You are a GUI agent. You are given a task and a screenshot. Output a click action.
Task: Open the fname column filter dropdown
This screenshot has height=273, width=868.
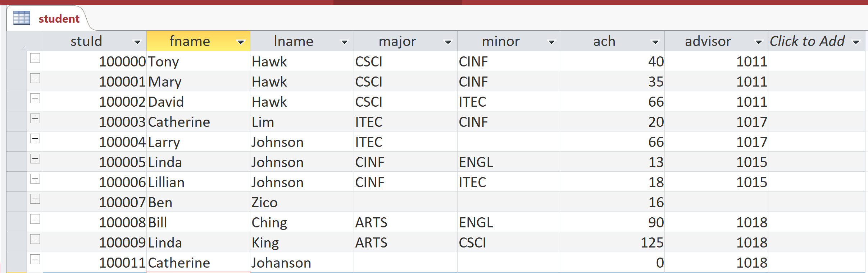pos(241,42)
